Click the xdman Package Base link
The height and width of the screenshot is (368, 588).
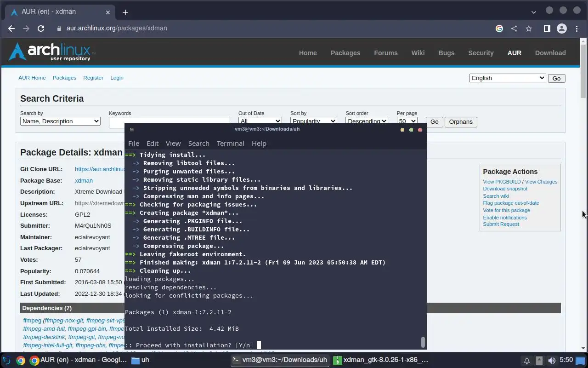[x=84, y=181]
